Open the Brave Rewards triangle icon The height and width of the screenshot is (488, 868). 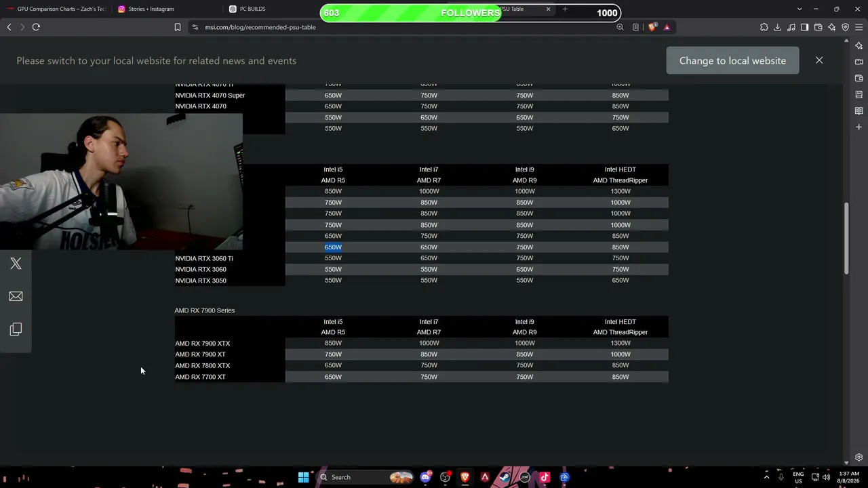click(x=667, y=27)
